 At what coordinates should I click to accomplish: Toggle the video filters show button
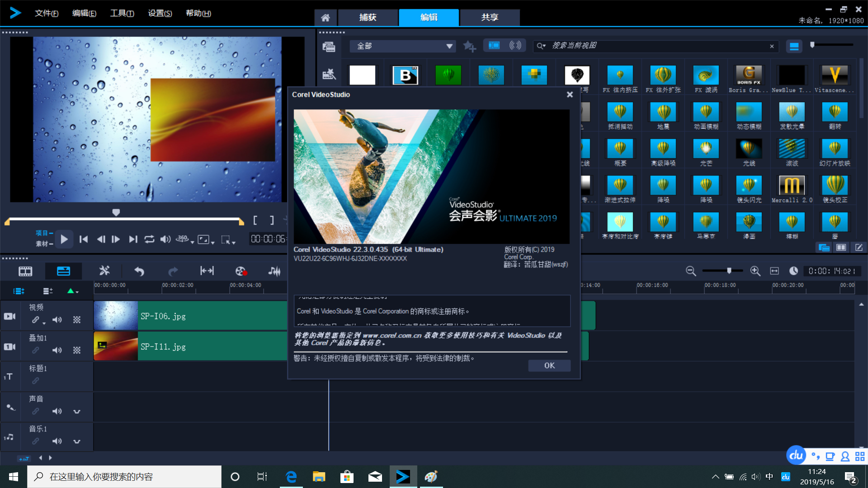coord(494,46)
